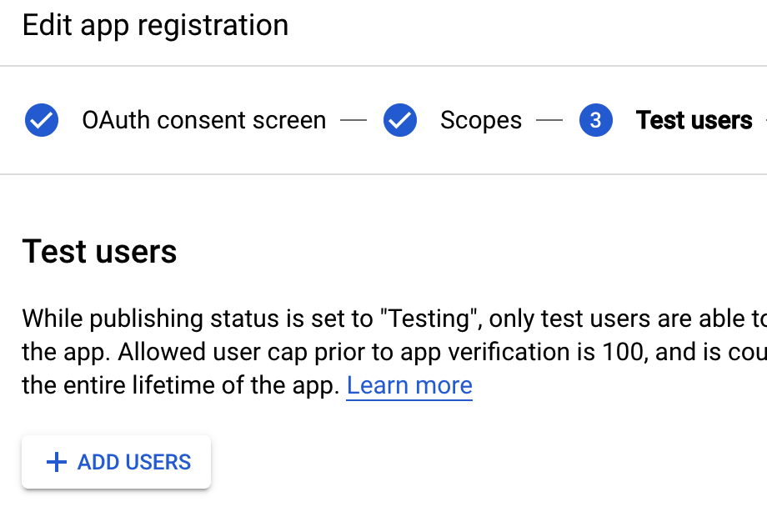Click the Test users section heading

pyautogui.click(x=99, y=251)
